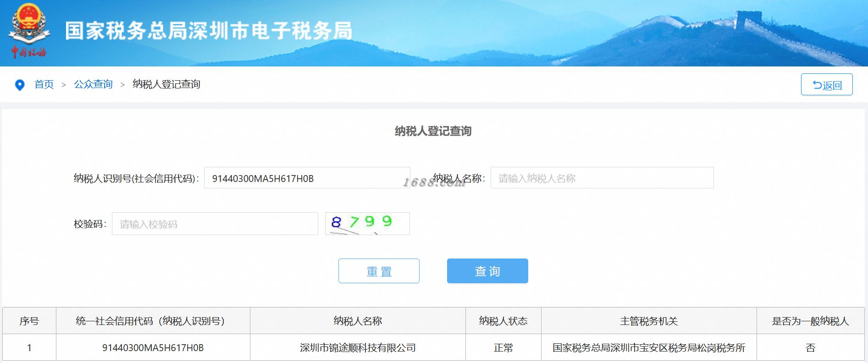Screen dimensions: 868x363
Task: Click row number 1 cell
Action: click(29, 348)
